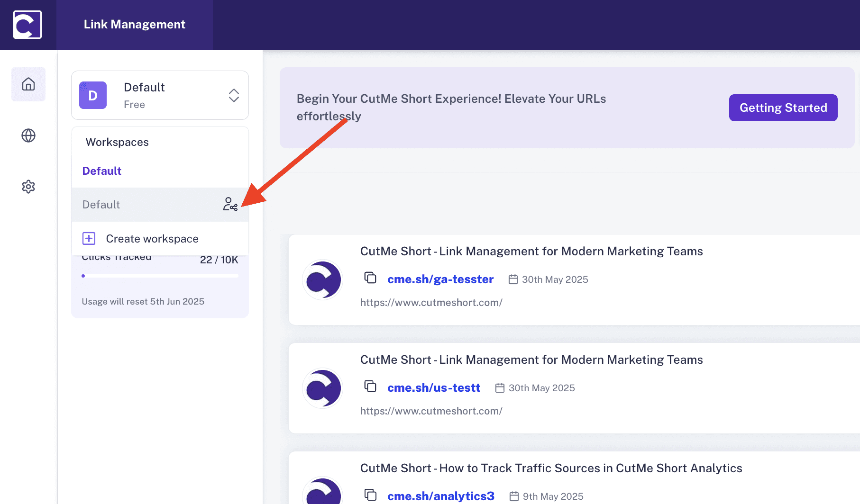Select the grey Default workspace row

[160, 205]
